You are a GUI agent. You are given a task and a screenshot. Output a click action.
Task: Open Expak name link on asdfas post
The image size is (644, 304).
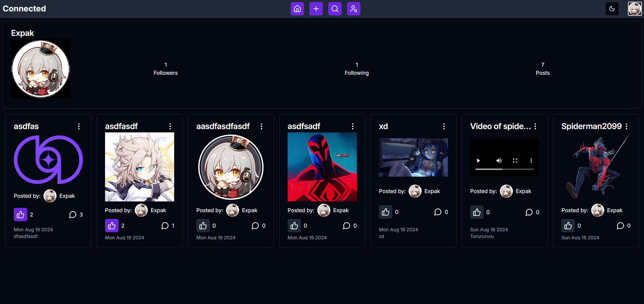tap(67, 196)
